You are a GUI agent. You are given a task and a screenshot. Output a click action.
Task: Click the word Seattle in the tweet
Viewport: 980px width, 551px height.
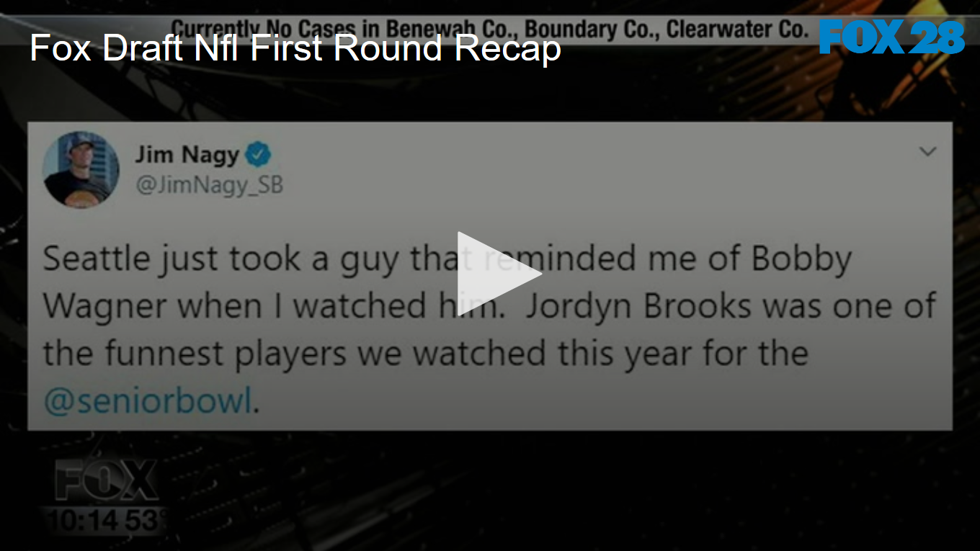tap(95, 259)
